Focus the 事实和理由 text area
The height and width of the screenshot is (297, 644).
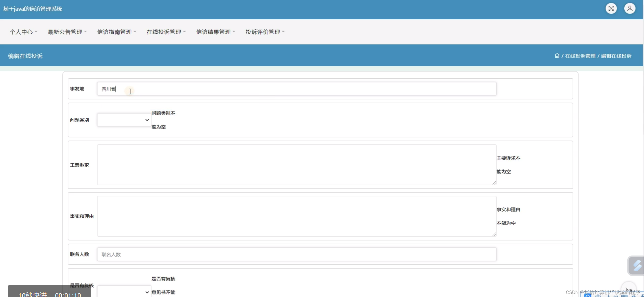click(297, 216)
